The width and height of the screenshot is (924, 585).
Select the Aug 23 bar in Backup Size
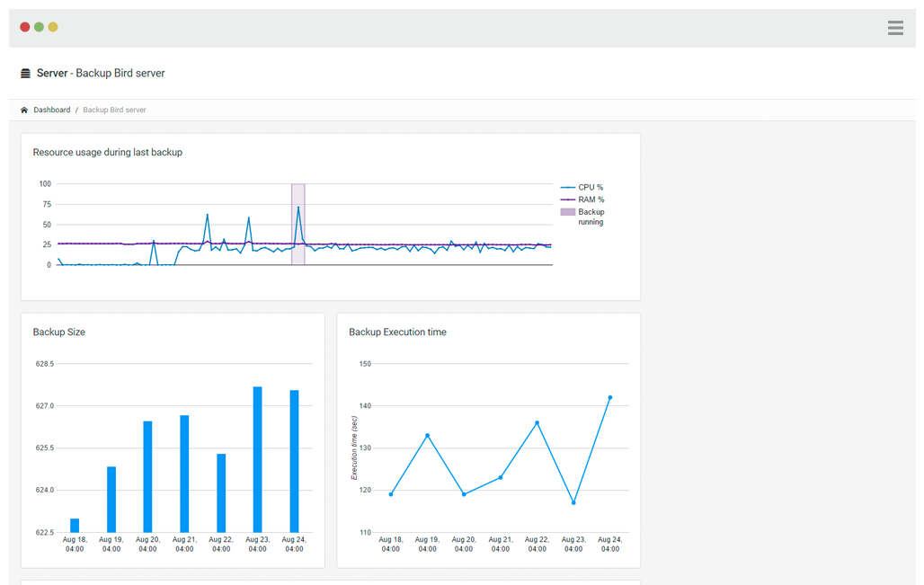257,459
